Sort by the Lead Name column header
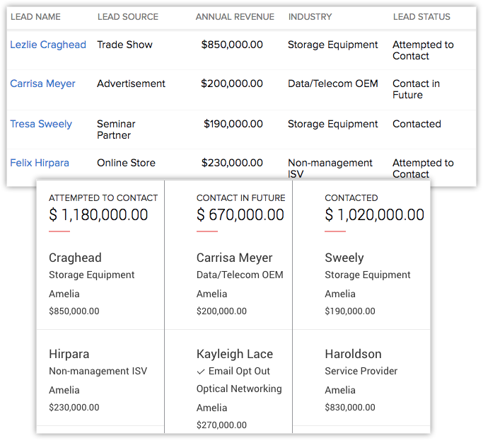The width and height of the screenshot is (483, 448). click(x=35, y=16)
